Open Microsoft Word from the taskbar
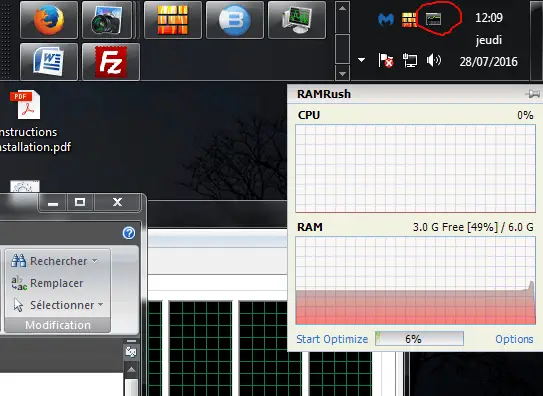543x396 pixels. point(49,62)
